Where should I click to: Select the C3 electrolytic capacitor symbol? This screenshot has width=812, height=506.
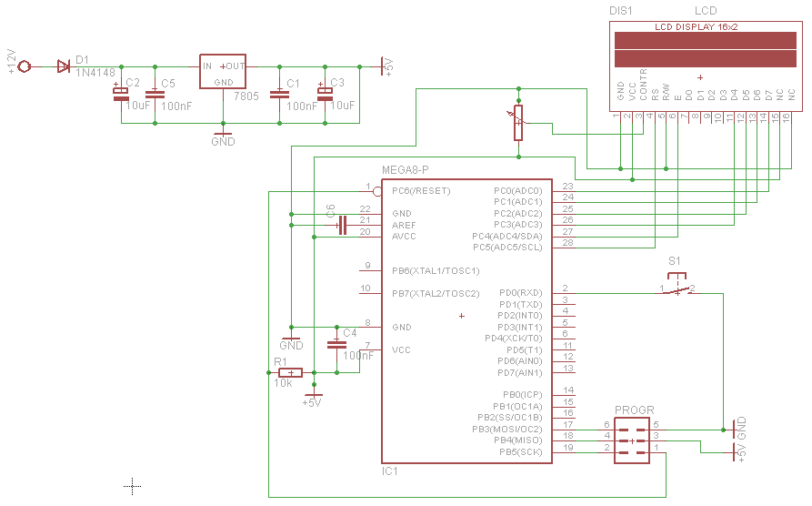point(326,95)
